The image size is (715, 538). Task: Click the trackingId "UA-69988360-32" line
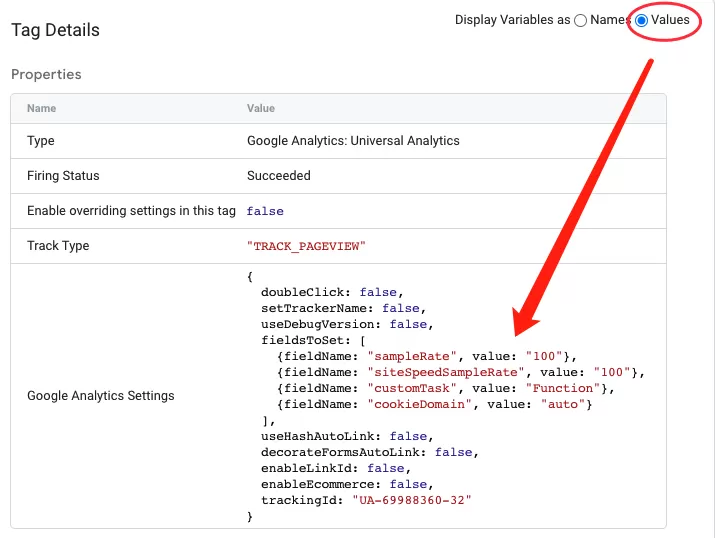coord(366,500)
